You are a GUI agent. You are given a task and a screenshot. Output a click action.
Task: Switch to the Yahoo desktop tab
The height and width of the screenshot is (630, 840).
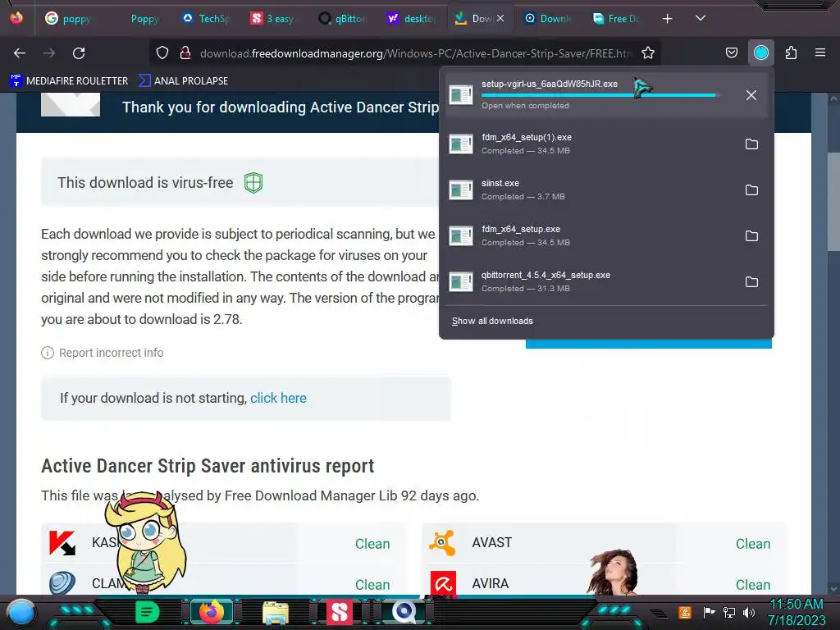[x=412, y=19]
